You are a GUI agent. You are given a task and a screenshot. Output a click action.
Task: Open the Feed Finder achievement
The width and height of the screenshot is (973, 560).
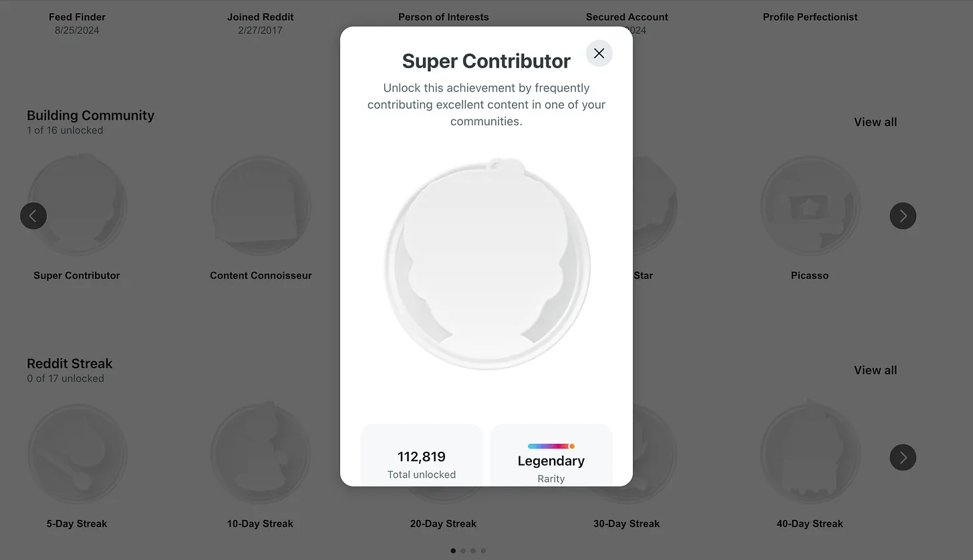tap(77, 17)
